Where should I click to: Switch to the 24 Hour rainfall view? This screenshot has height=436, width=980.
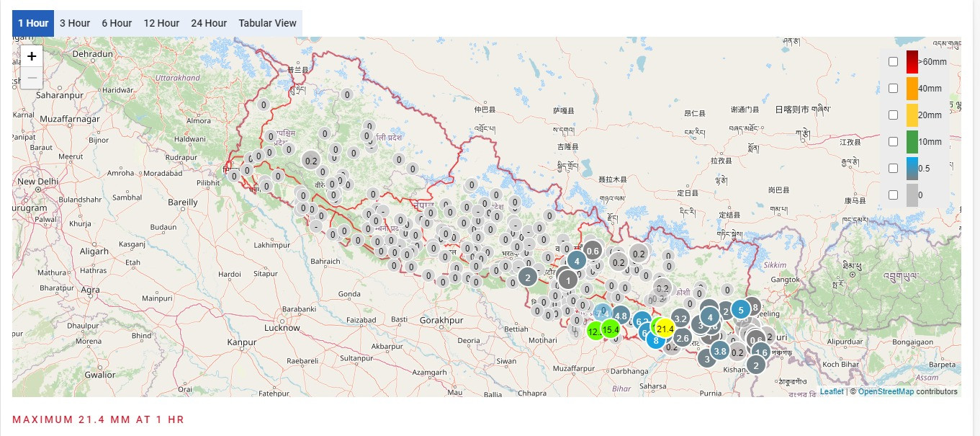click(x=209, y=22)
